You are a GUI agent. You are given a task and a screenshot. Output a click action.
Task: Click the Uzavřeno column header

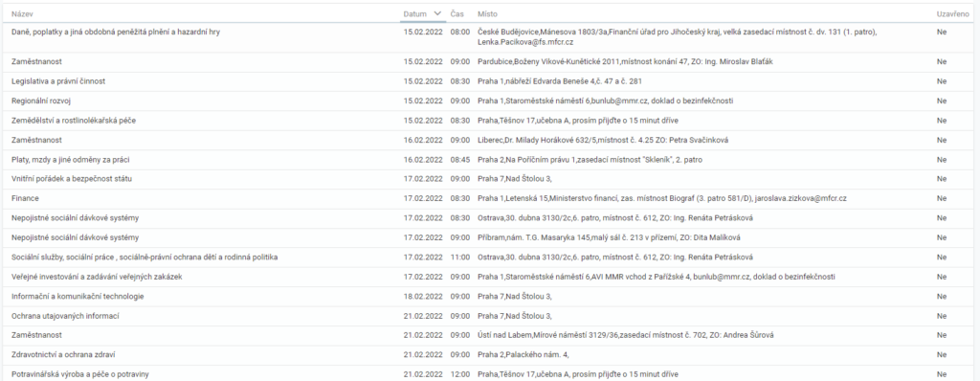[x=952, y=13]
